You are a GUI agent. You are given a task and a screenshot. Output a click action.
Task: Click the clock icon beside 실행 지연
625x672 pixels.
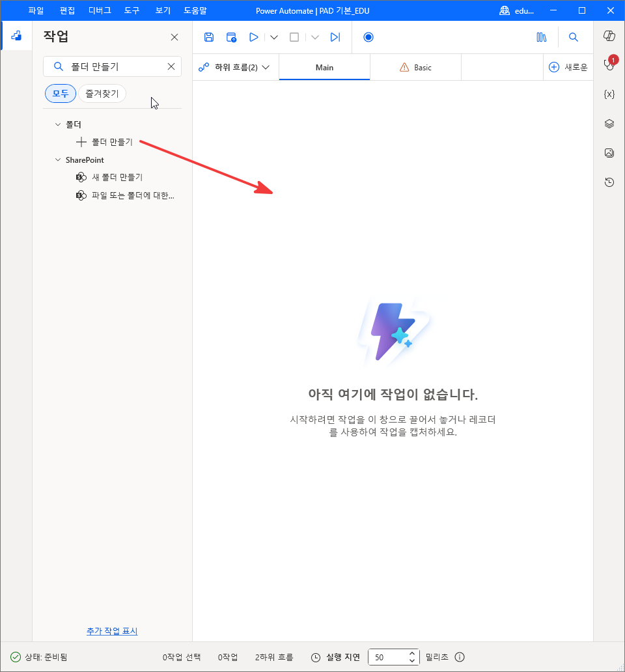316,658
